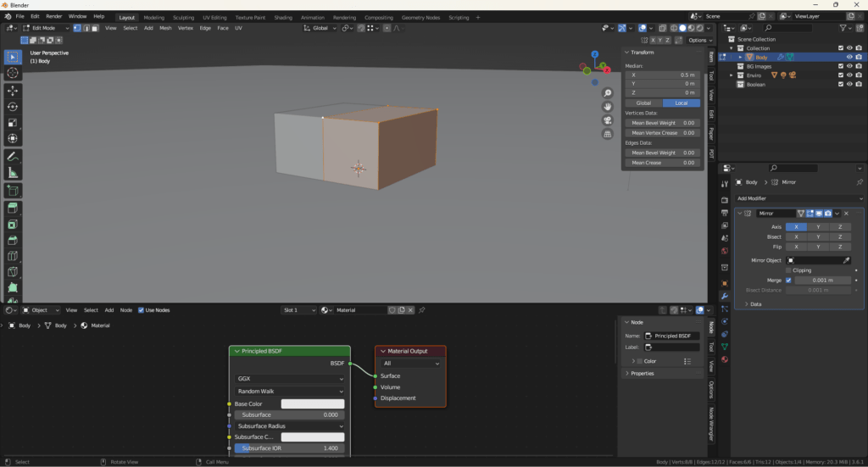Uncheck the Merge checkbox
The image size is (868, 467).
point(788,280)
